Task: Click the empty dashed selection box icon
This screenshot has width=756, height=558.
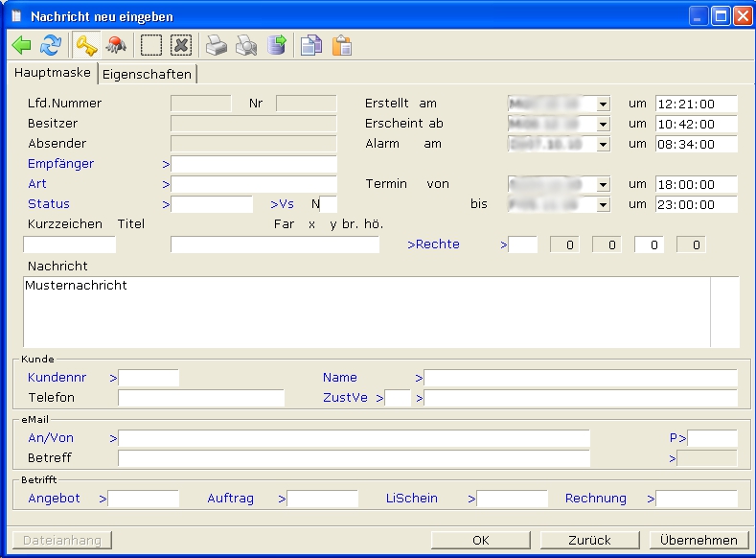Action: click(151, 46)
